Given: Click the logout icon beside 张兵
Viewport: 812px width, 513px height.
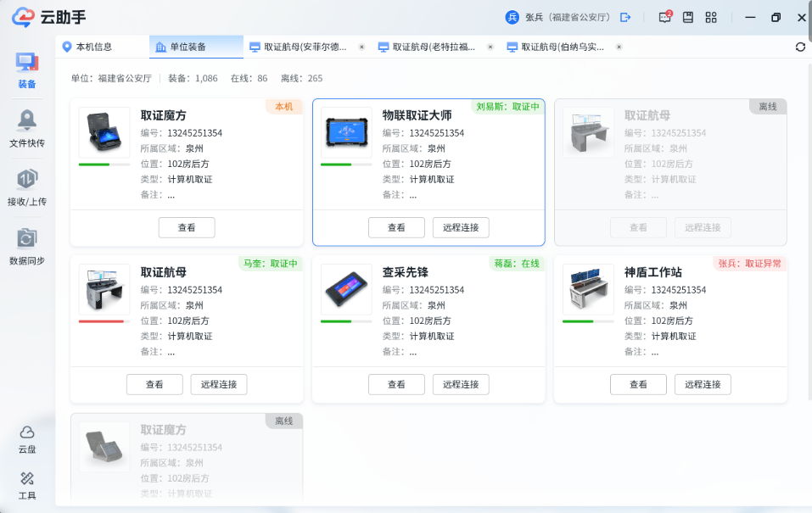Looking at the screenshot, I should pyautogui.click(x=626, y=17).
